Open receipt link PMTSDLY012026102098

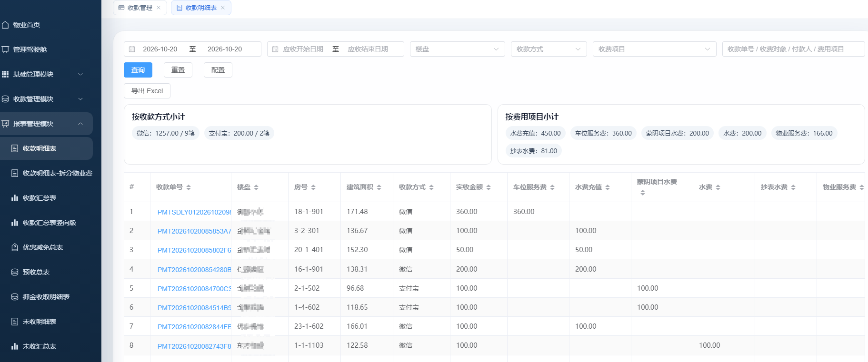point(194,212)
